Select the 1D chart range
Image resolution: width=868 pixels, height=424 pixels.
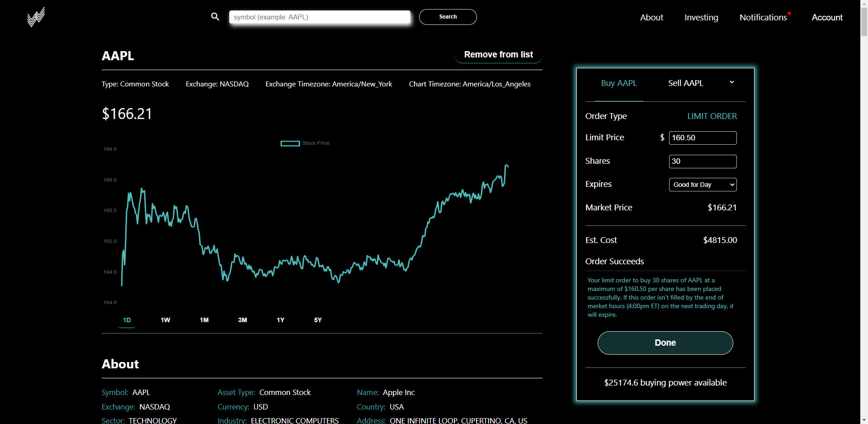tap(127, 320)
